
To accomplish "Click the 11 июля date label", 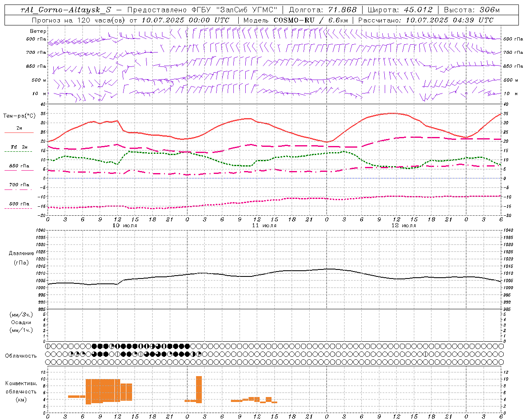I will [x=264, y=226].
